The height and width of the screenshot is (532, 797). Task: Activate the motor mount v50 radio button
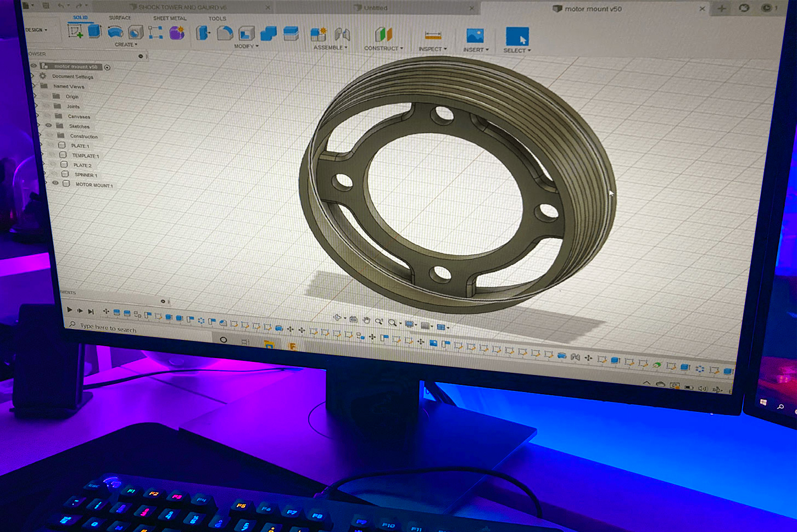point(108,68)
